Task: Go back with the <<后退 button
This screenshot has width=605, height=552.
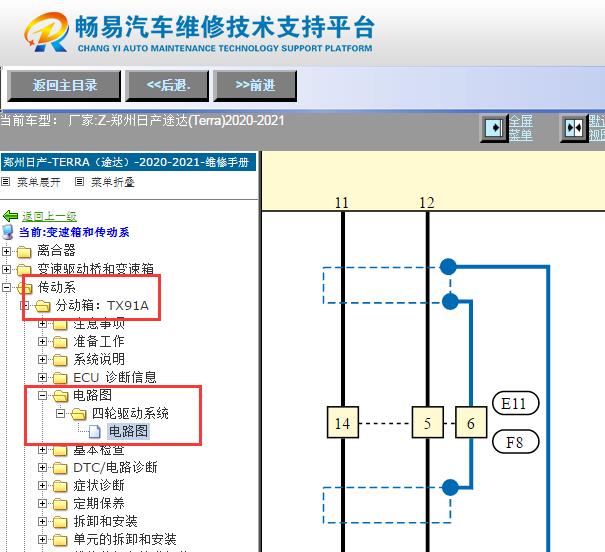Action: [167, 86]
